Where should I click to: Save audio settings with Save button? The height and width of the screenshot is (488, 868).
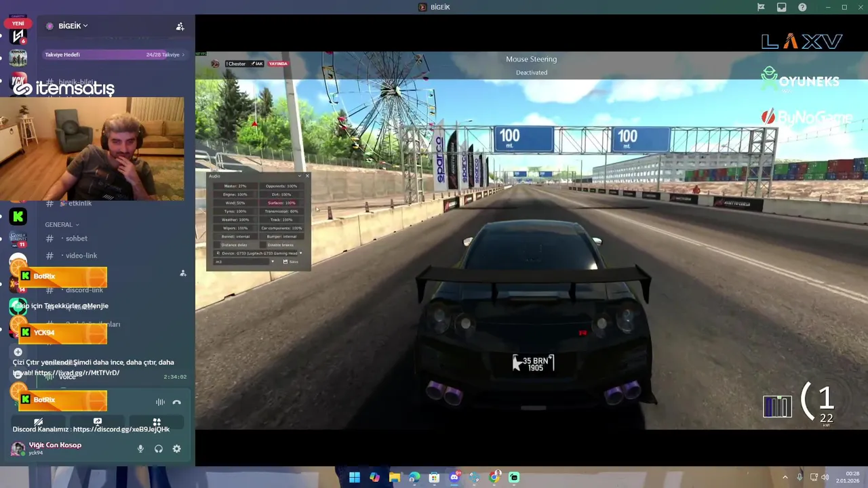click(x=290, y=262)
